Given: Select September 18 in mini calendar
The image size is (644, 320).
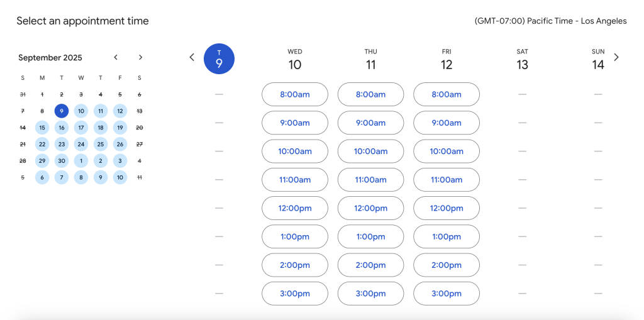Looking at the screenshot, I should 101,128.
